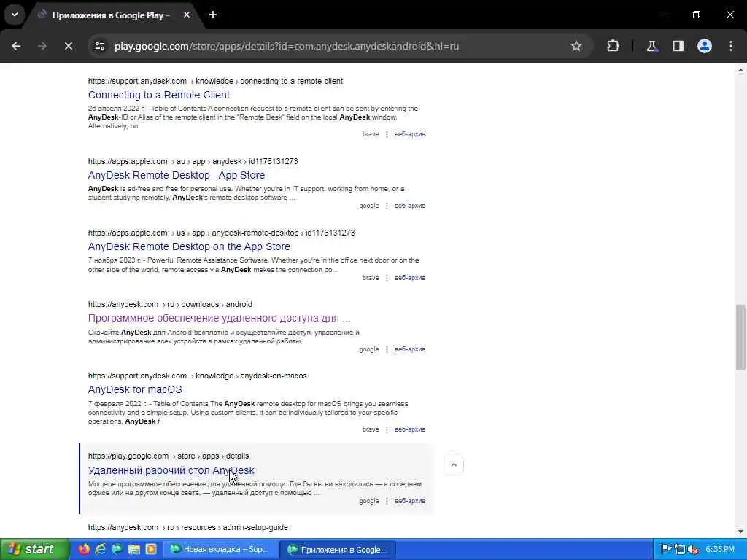Bookmark this page with the star
747x560 pixels.
[576, 46]
